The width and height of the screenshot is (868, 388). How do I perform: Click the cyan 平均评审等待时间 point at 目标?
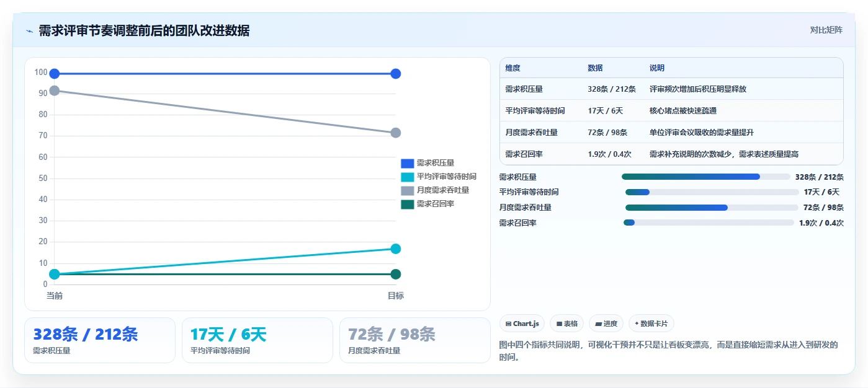[396, 249]
